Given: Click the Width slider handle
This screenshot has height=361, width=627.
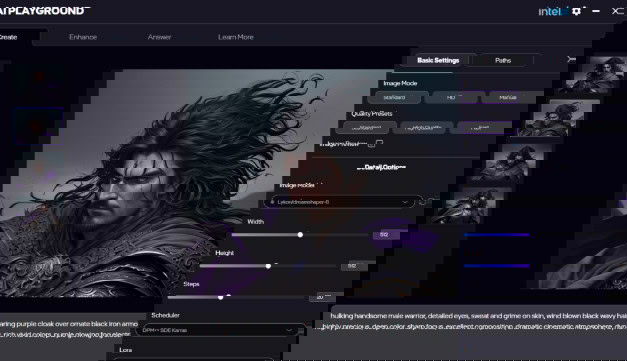Looking at the screenshot, I should (x=300, y=235).
